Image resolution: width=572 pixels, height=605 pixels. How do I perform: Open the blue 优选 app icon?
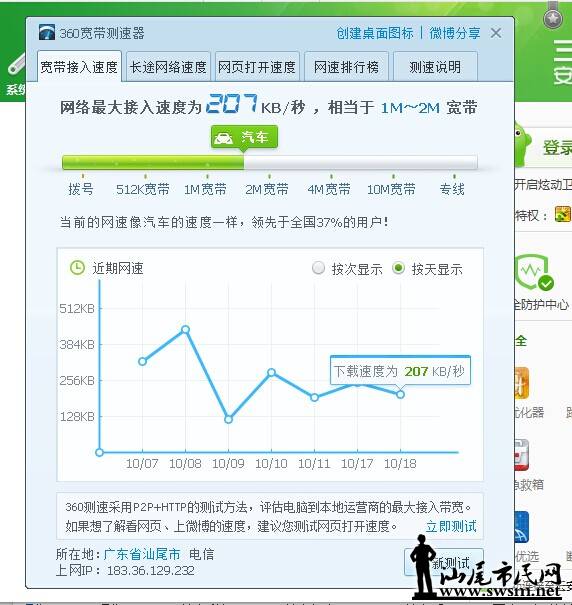click(522, 527)
